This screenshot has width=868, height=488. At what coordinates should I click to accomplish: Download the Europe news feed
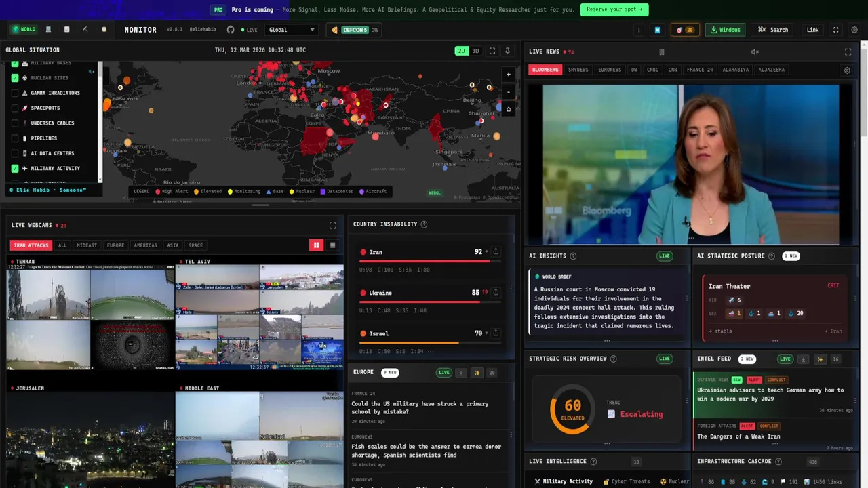pyautogui.click(x=461, y=372)
